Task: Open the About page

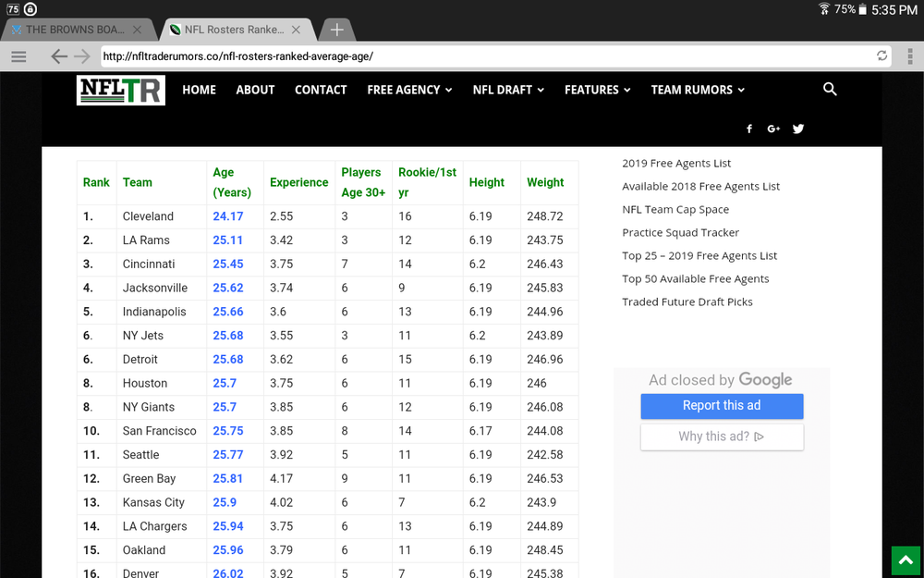Action: pyautogui.click(x=255, y=90)
